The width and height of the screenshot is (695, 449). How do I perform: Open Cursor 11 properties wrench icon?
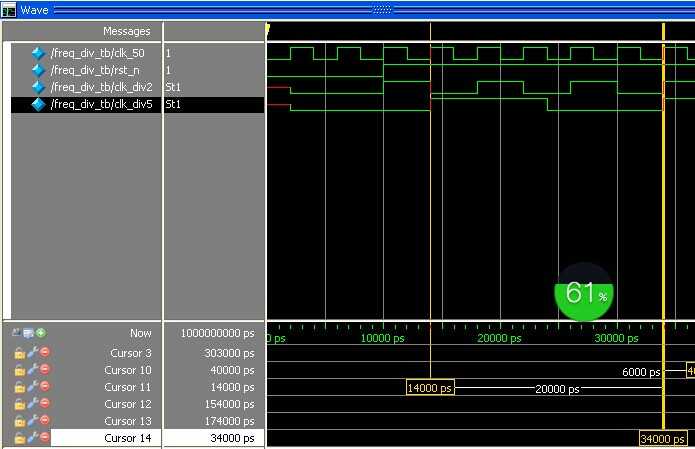click(x=32, y=387)
